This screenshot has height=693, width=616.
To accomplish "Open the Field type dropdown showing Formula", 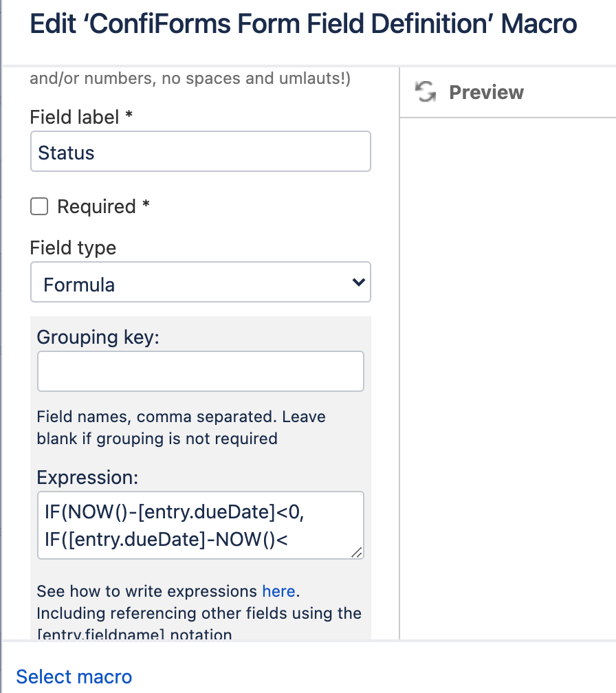I will pos(201,282).
